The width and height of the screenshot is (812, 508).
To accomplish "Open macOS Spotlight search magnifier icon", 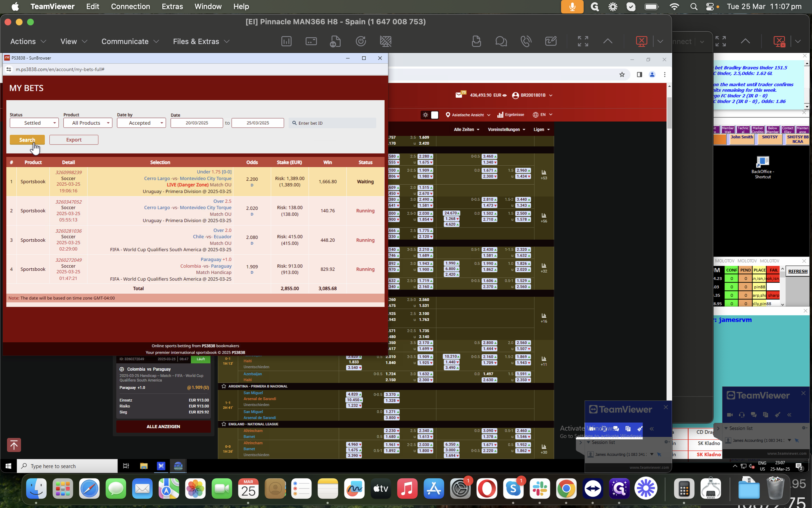I will point(694,7).
